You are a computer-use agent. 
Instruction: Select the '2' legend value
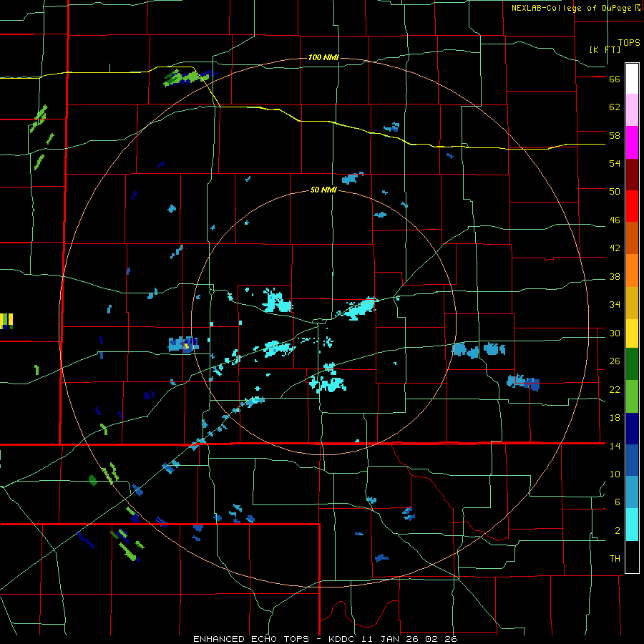[x=617, y=530]
